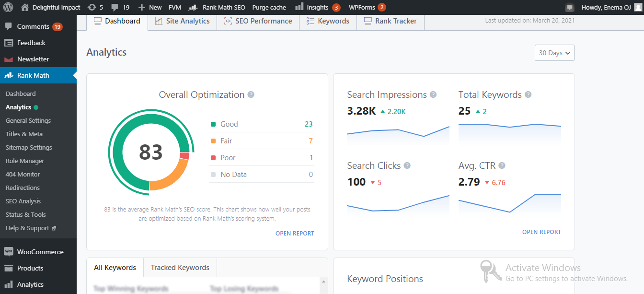
Task: Open WooCommerce in the sidebar
Action: coord(38,252)
